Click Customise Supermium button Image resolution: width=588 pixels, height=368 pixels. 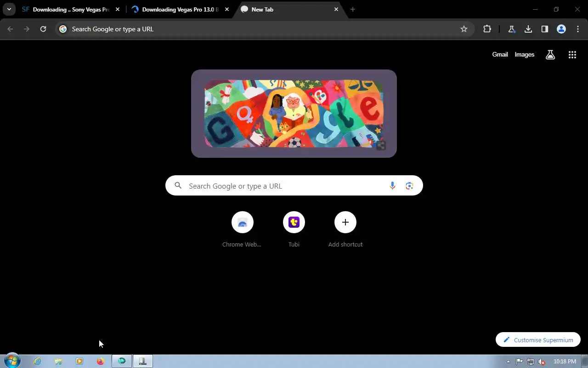(538, 340)
